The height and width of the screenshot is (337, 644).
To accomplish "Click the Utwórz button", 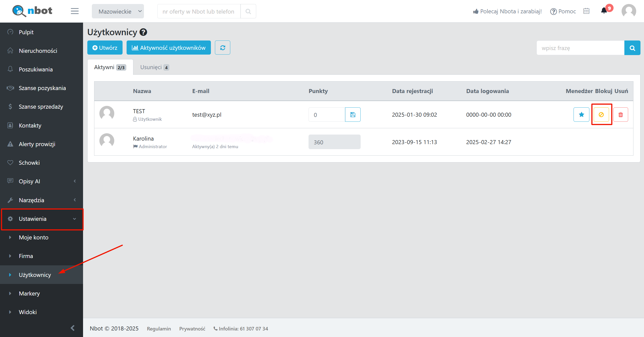I will pos(105,48).
